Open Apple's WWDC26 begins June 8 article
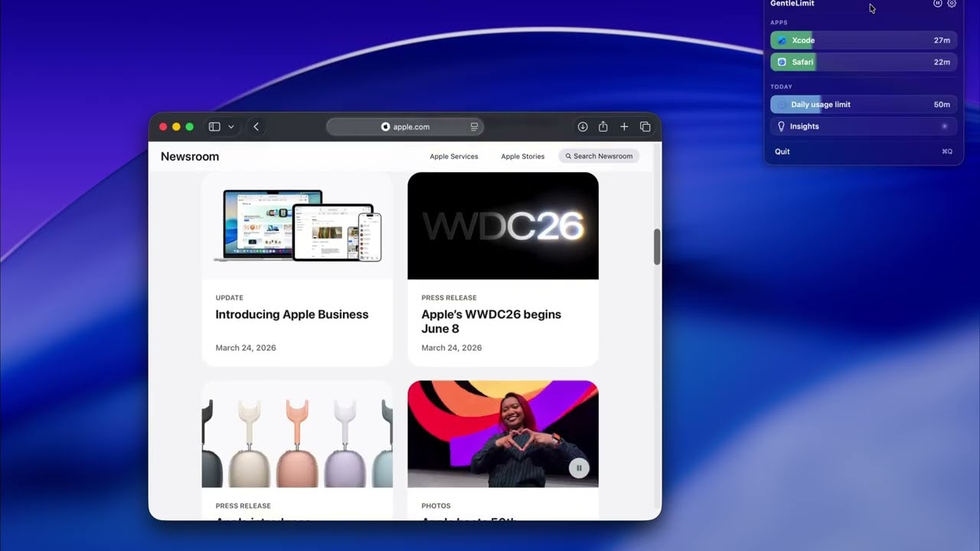Screen dimensions: 980x551 click(492, 321)
